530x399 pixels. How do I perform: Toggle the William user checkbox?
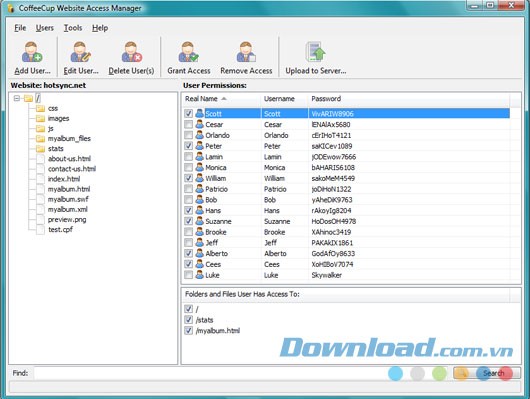coord(189,178)
